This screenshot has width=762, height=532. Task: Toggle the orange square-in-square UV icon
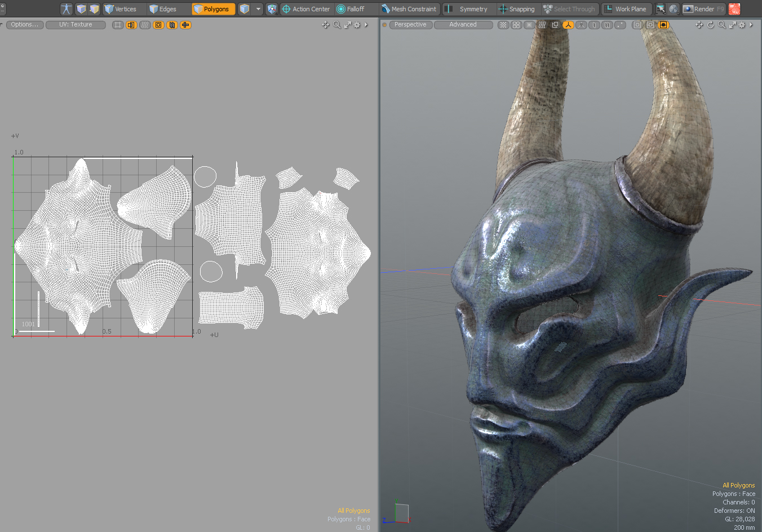click(x=158, y=25)
